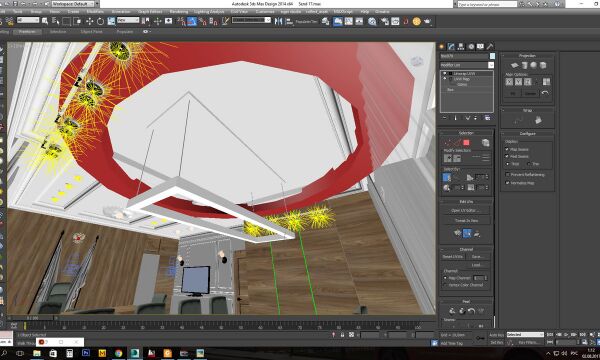The height and width of the screenshot is (360, 600).
Task: Switch to the Freeform ribbon tab
Action: [x=27, y=32]
